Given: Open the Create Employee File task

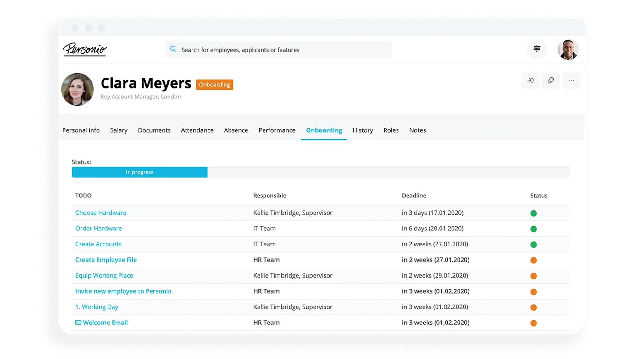Looking at the screenshot, I should [106, 260].
